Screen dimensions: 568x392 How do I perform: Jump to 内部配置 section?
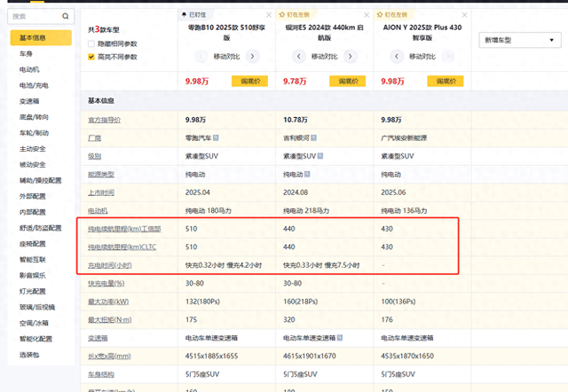tap(33, 212)
